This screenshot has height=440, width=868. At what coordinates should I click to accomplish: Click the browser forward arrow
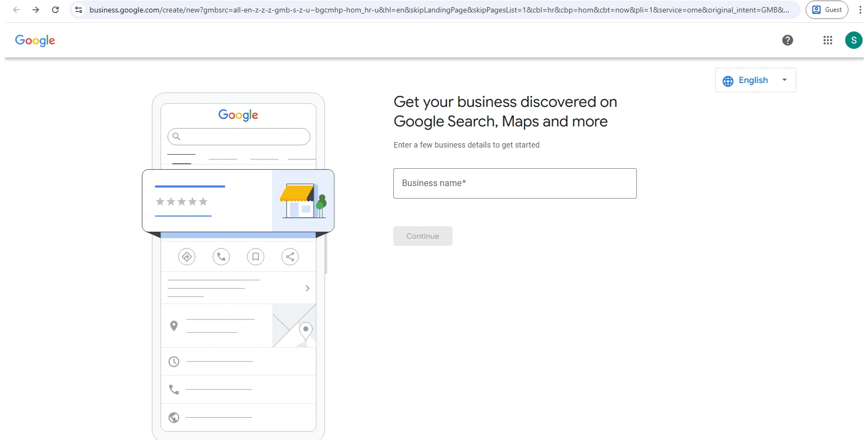pyautogui.click(x=36, y=10)
